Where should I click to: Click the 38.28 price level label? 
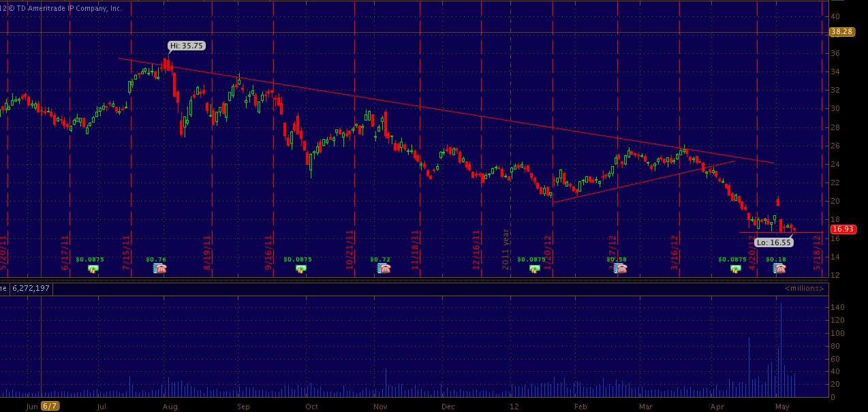[x=841, y=31]
